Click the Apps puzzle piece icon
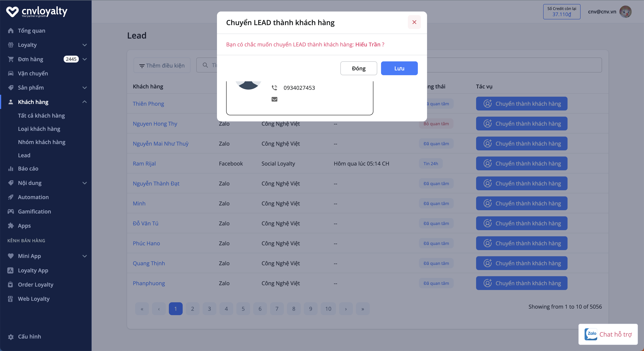This screenshot has width=644, height=351. [x=11, y=226]
